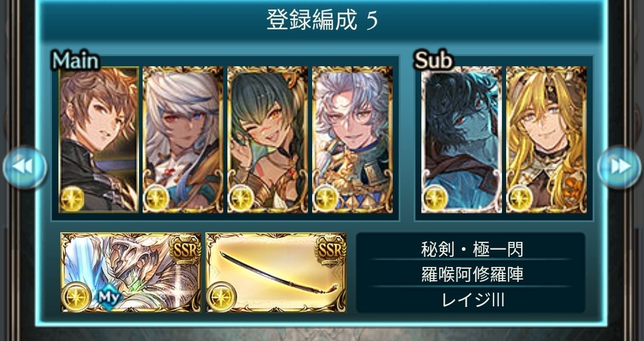This screenshot has width=644, height=341.
Task: Click the gold star icon on the katana card
Action: click(221, 297)
